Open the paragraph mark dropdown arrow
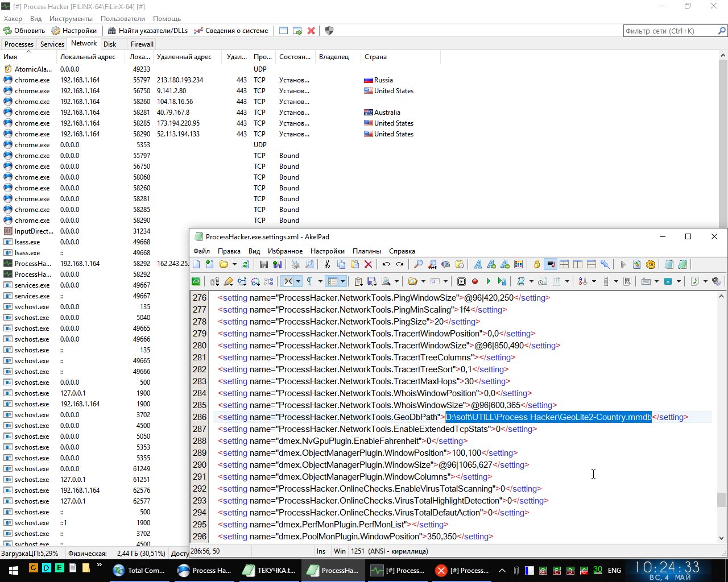Viewport: 728px width, 582px height. click(320, 281)
